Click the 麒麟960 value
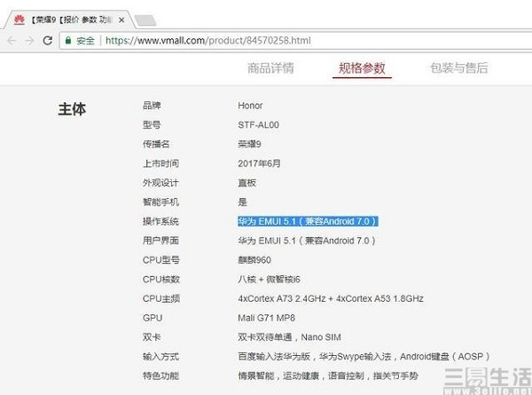This screenshot has height=395, width=532. tap(254, 260)
